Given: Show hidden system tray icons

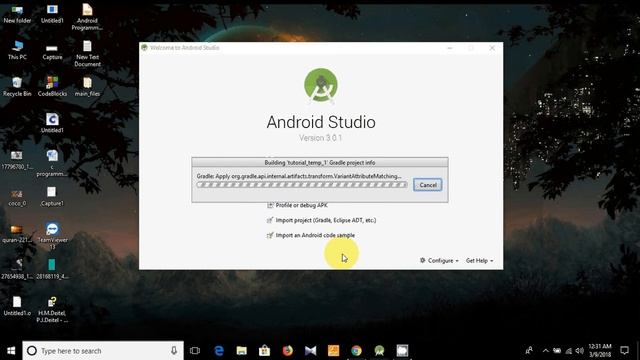Looking at the screenshot, I should [546, 351].
